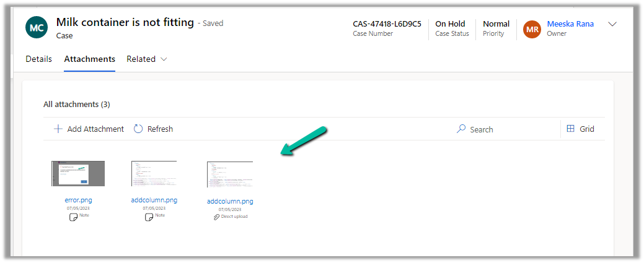644x263 pixels.
Task: Click the Grid view icon
Action: coord(570,129)
